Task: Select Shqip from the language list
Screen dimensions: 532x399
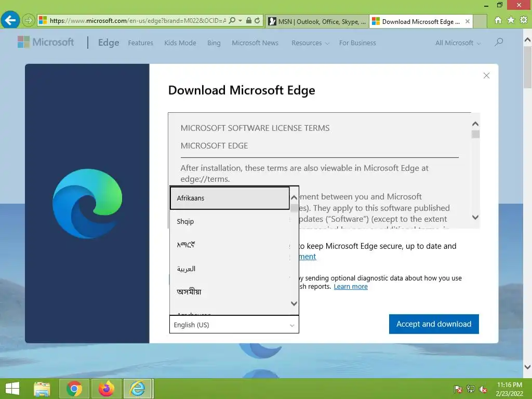Action: (x=230, y=221)
